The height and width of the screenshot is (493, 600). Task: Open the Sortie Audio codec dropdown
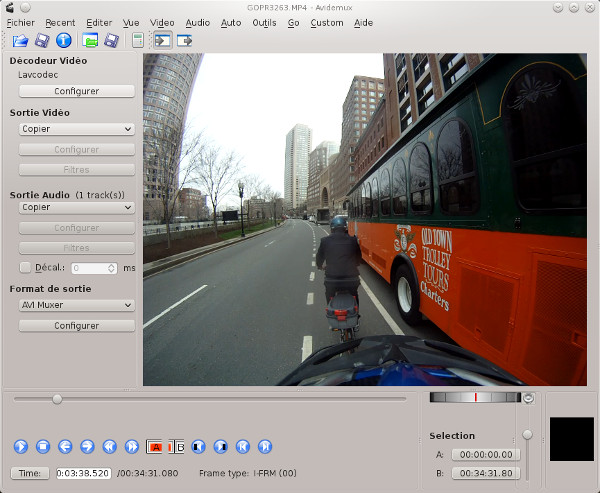point(76,208)
